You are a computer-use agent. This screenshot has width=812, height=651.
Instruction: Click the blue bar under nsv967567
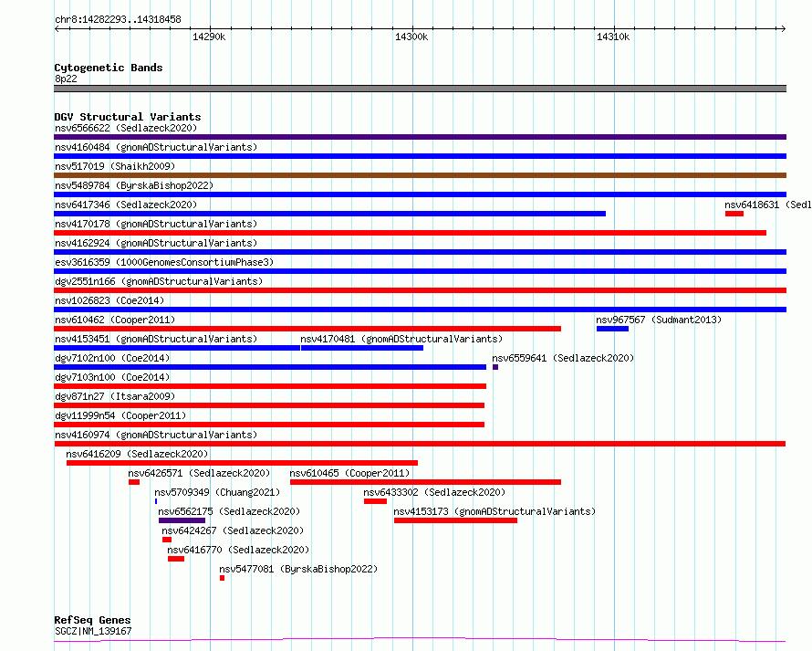pos(612,329)
